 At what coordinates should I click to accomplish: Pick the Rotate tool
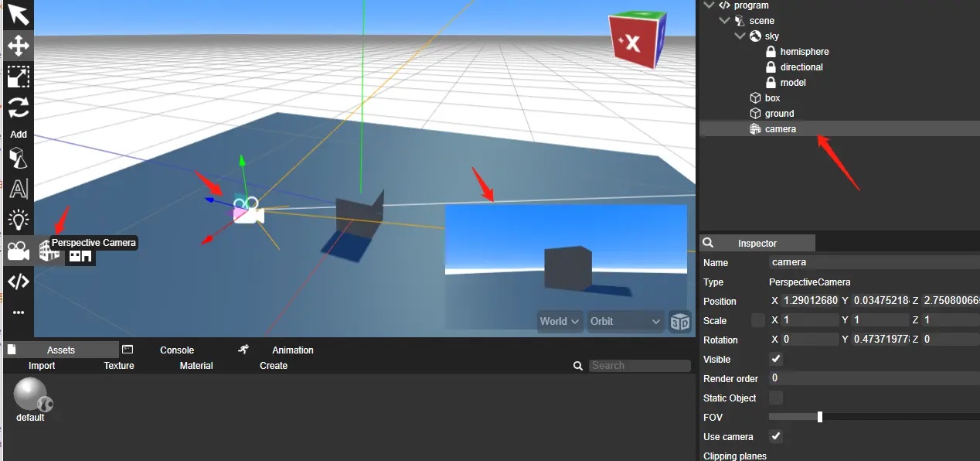18,107
